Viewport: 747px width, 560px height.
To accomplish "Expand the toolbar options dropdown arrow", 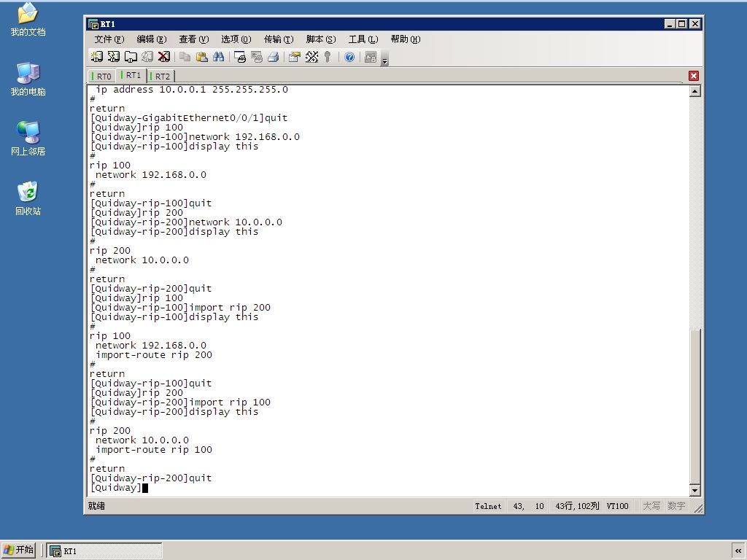I will (385, 59).
